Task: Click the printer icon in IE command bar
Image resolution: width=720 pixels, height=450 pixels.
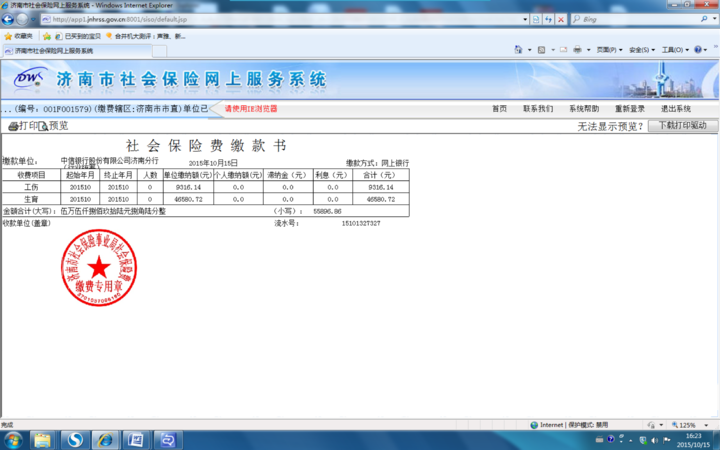Action: [578, 50]
